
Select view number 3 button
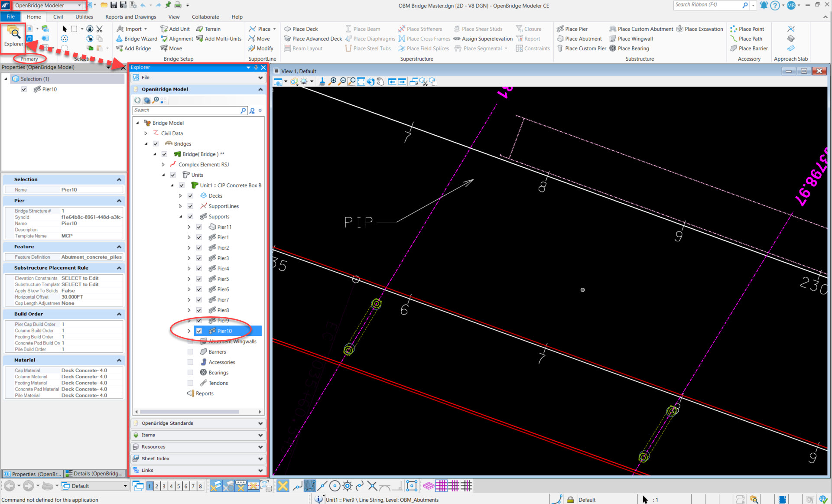tap(164, 486)
